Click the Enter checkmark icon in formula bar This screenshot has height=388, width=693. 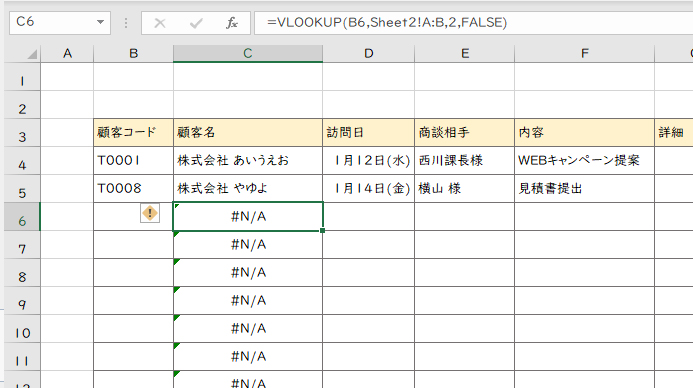coord(196,23)
